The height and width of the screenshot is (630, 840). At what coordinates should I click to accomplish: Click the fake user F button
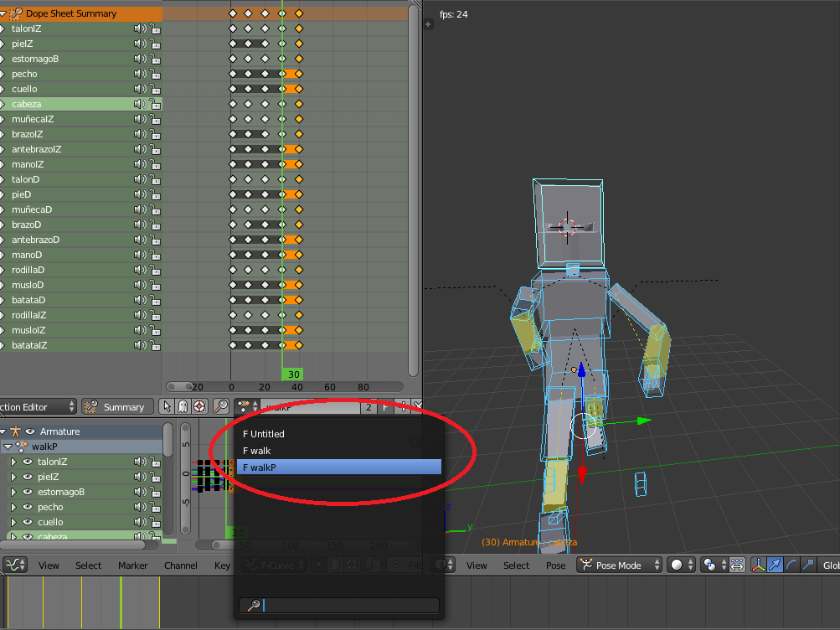[384, 407]
